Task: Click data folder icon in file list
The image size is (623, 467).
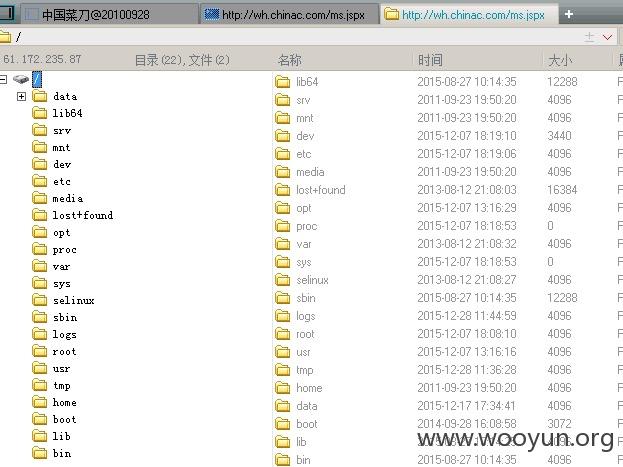Action: 282,406
